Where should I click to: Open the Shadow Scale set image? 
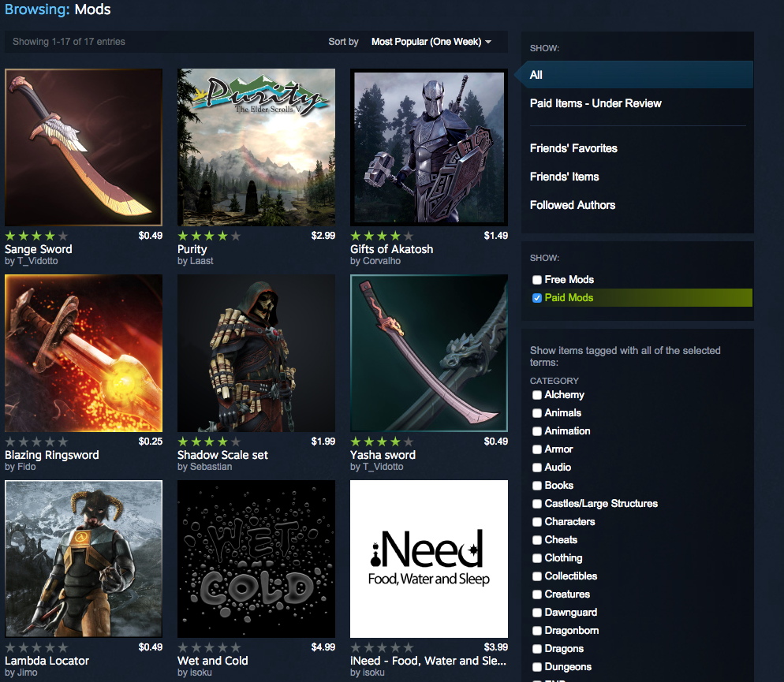click(x=256, y=353)
